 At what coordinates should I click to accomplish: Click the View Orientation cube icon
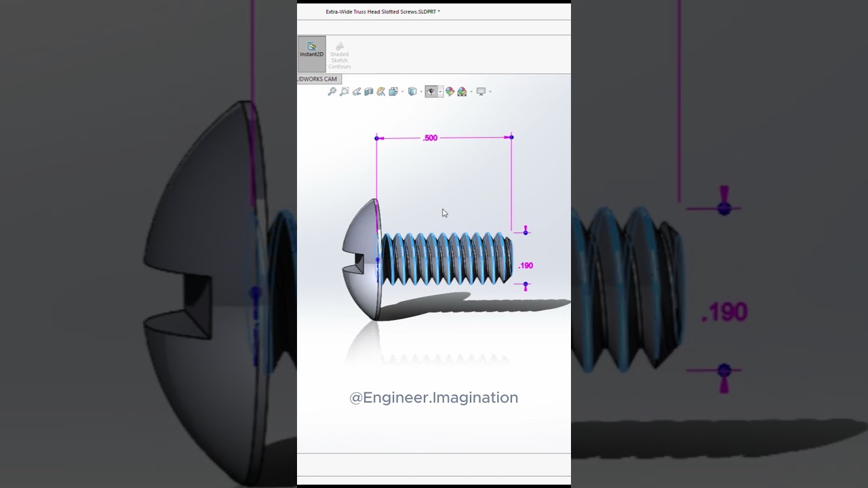393,91
